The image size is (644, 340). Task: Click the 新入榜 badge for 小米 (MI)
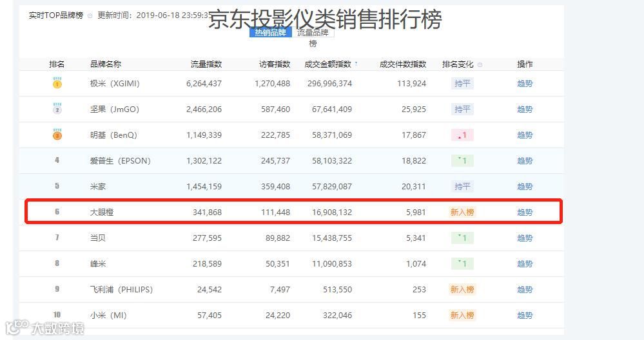(462, 316)
